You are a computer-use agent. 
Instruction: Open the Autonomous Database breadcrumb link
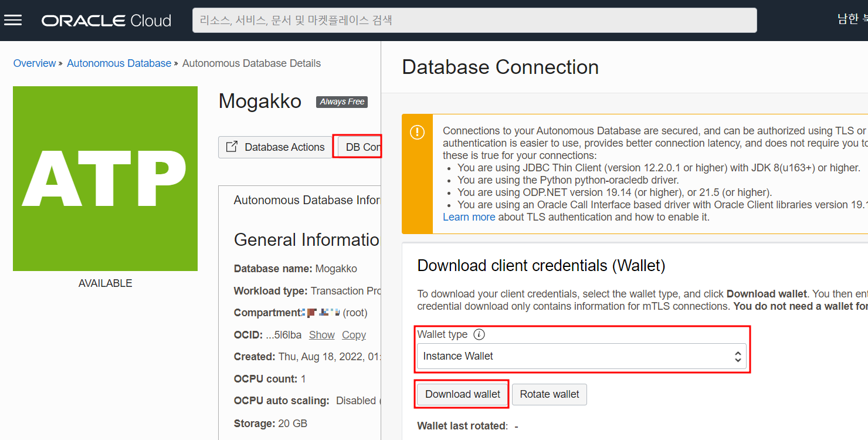point(119,63)
